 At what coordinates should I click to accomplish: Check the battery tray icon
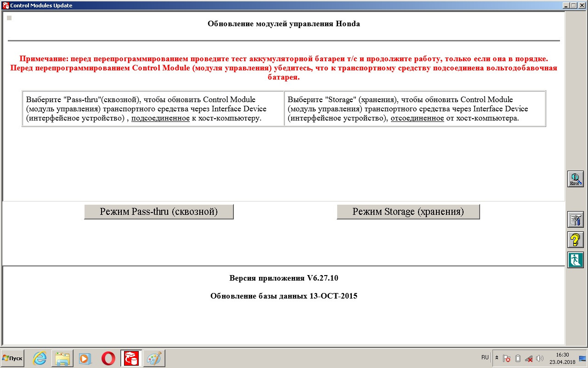pos(518,358)
